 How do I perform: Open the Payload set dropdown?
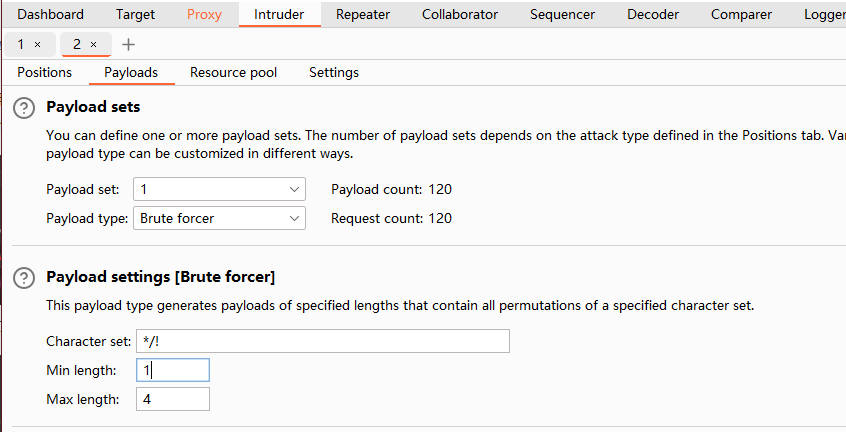point(219,189)
